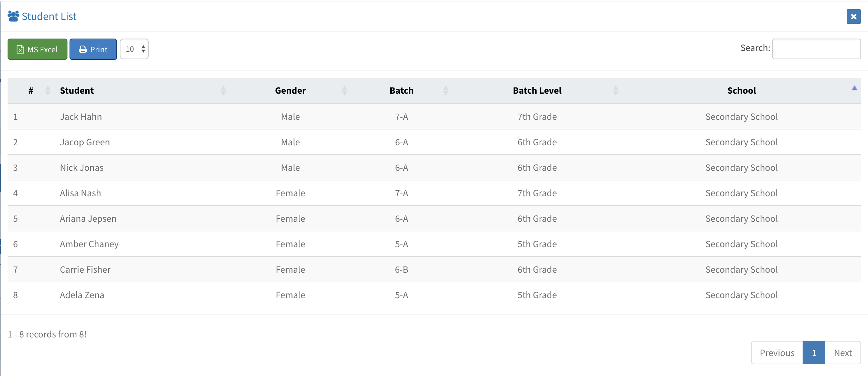Sort by Batch Level sort icon
868x376 pixels.
coord(616,91)
